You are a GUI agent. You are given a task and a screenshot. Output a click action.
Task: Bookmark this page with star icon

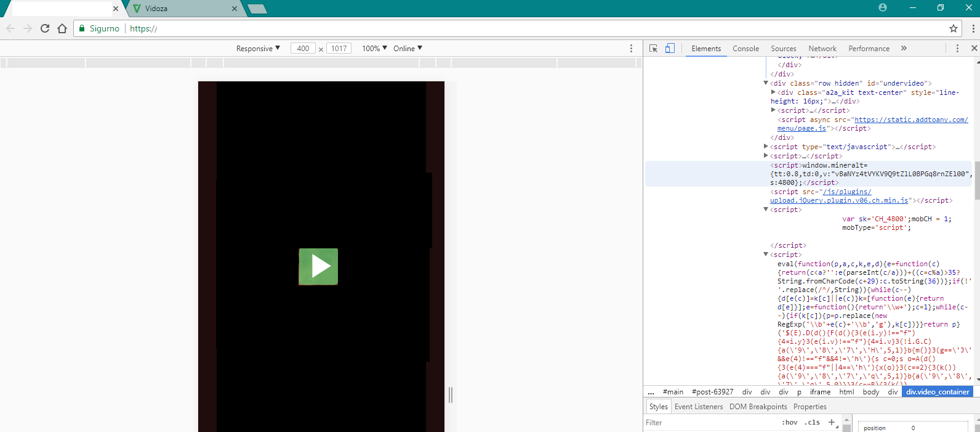pyautogui.click(x=954, y=28)
